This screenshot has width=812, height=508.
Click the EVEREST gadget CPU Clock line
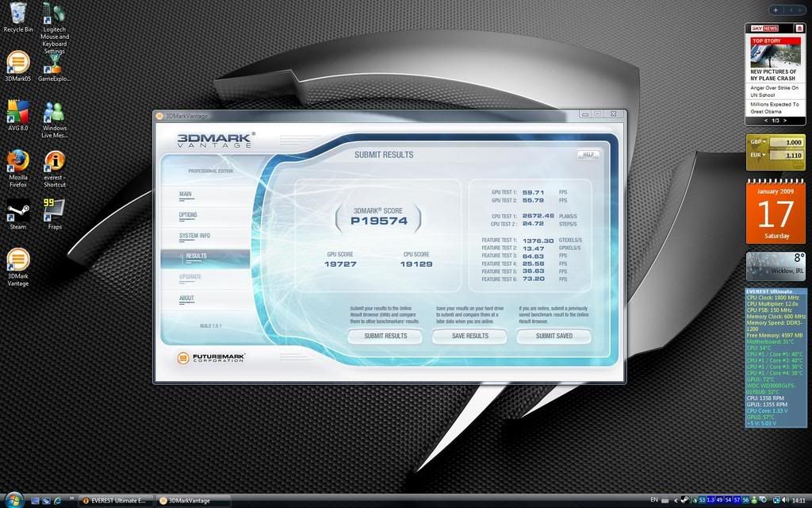point(772,298)
